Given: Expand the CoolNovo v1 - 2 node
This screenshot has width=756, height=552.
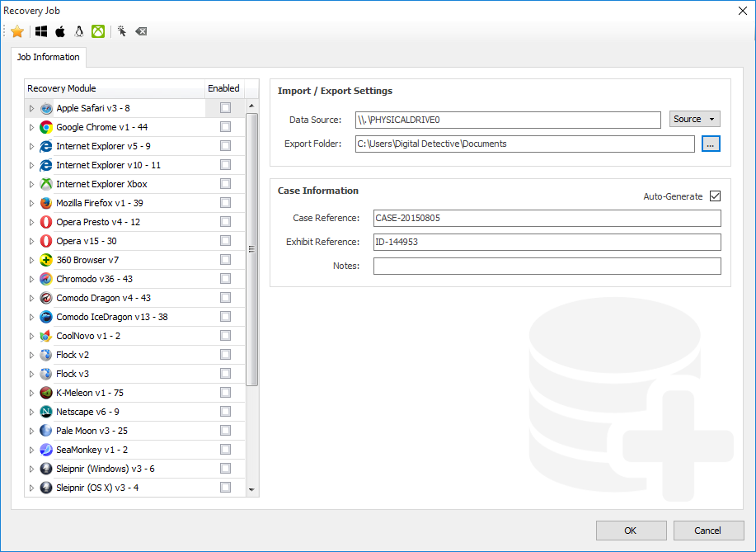Looking at the screenshot, I should [31, 336].
